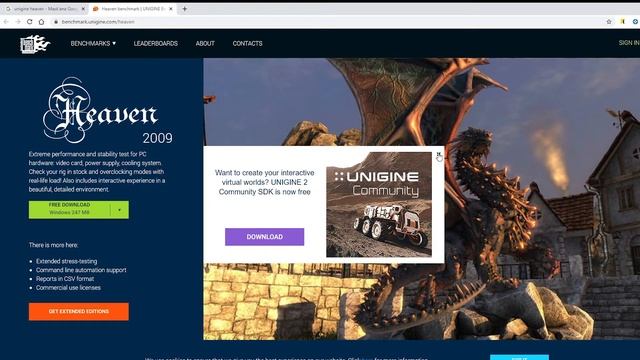Click the UNIGINE Community banner image
Viewport: 640px width, 360px height.
(x=379, y=204)
